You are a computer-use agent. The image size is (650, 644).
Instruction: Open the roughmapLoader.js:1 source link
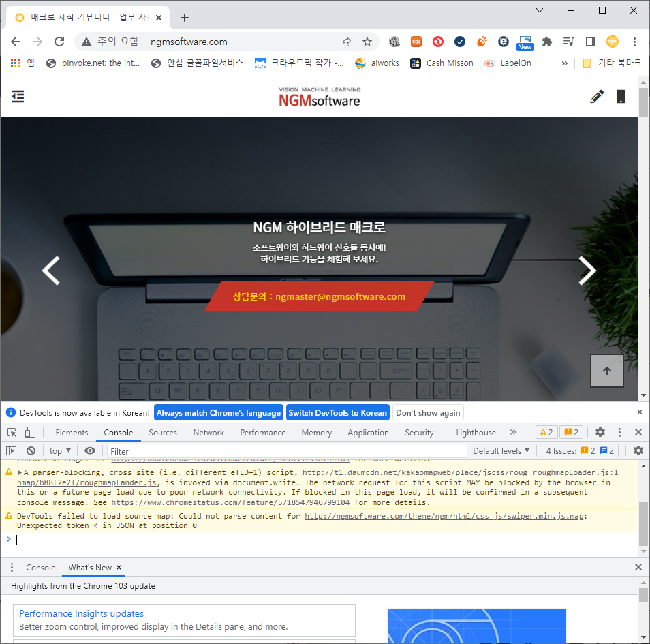point(575,472)
